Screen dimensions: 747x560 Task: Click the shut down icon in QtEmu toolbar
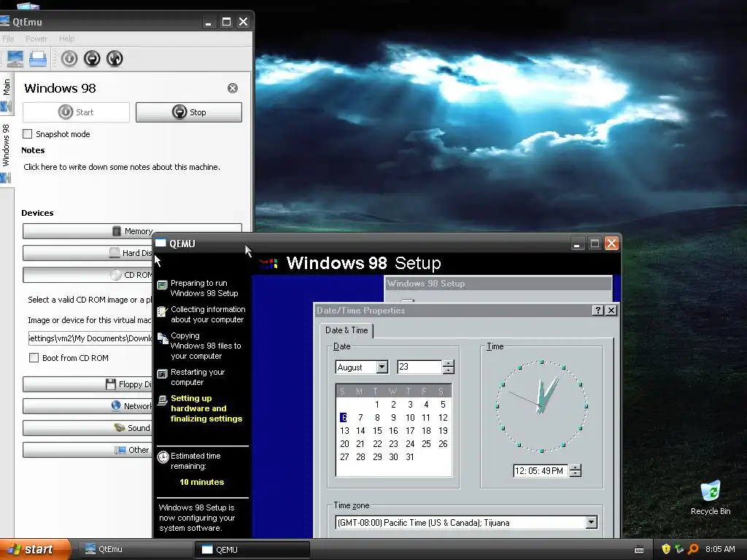click(x=92, y=58)
